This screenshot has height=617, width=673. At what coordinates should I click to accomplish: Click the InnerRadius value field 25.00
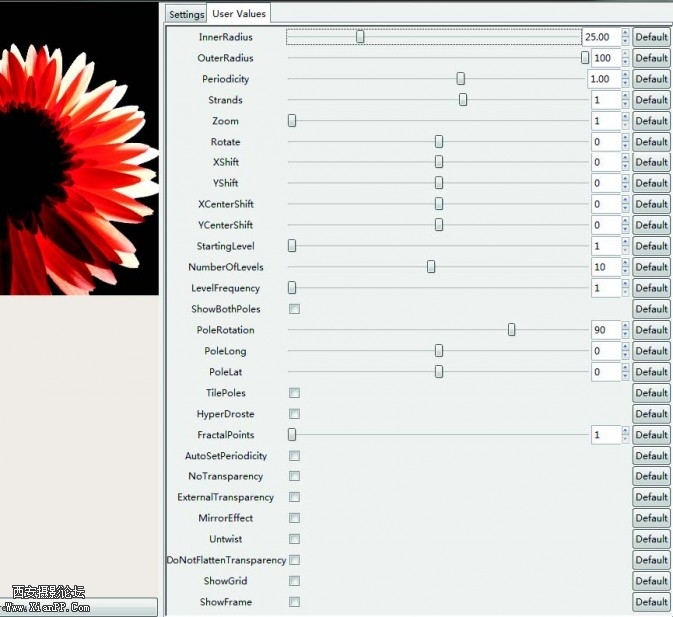(x=601, y=37)
